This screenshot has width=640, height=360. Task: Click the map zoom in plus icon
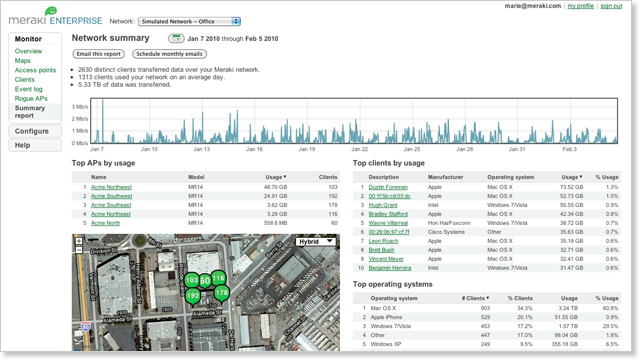(x=79, y=241)
